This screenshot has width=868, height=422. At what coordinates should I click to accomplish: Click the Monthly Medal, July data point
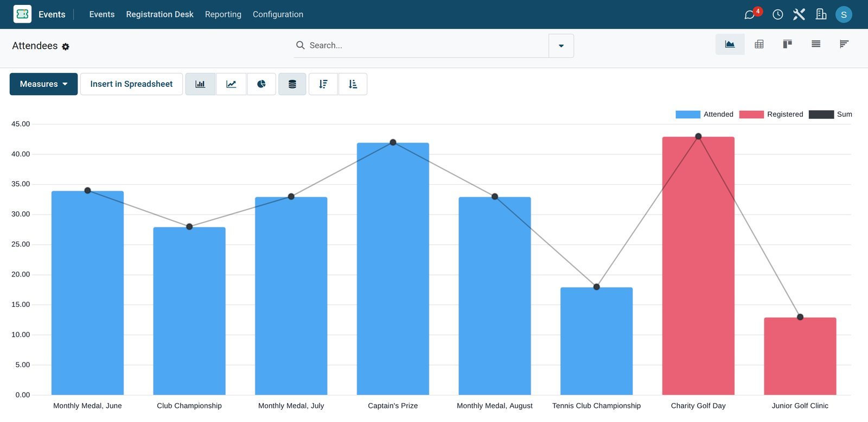[x=291, y=197]
